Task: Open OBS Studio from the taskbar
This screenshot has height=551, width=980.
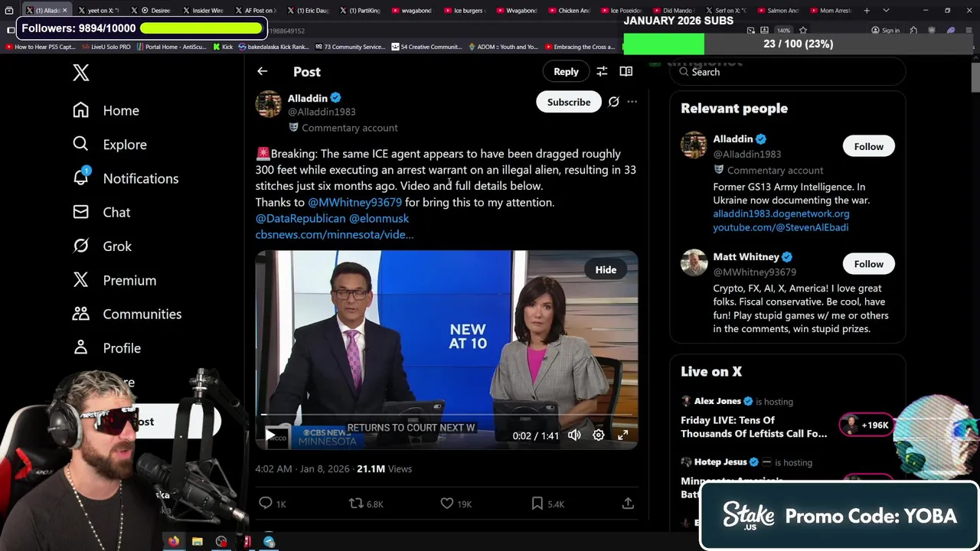Action: click(x=221, y=542)
